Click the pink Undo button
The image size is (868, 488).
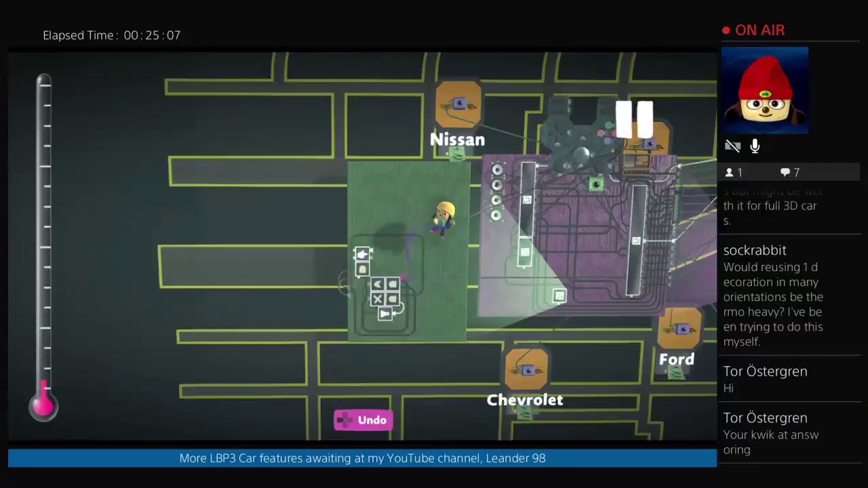[363, 420]
